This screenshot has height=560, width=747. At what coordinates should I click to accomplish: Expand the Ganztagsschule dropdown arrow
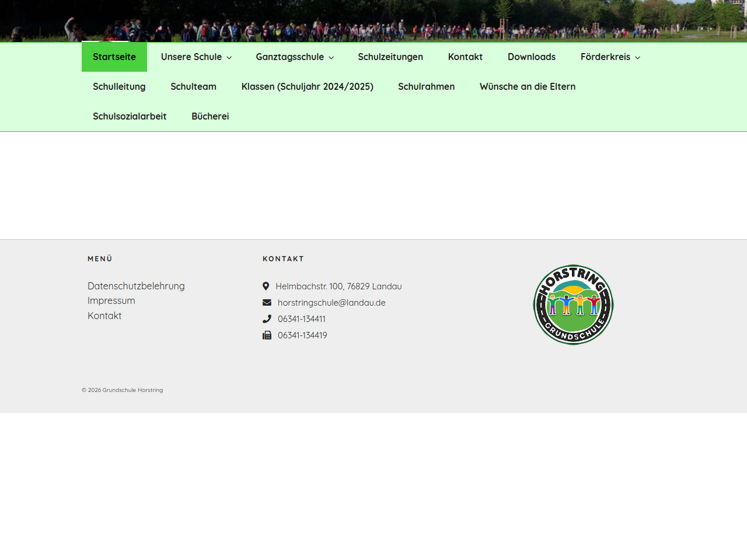click(x=331, y=58)
